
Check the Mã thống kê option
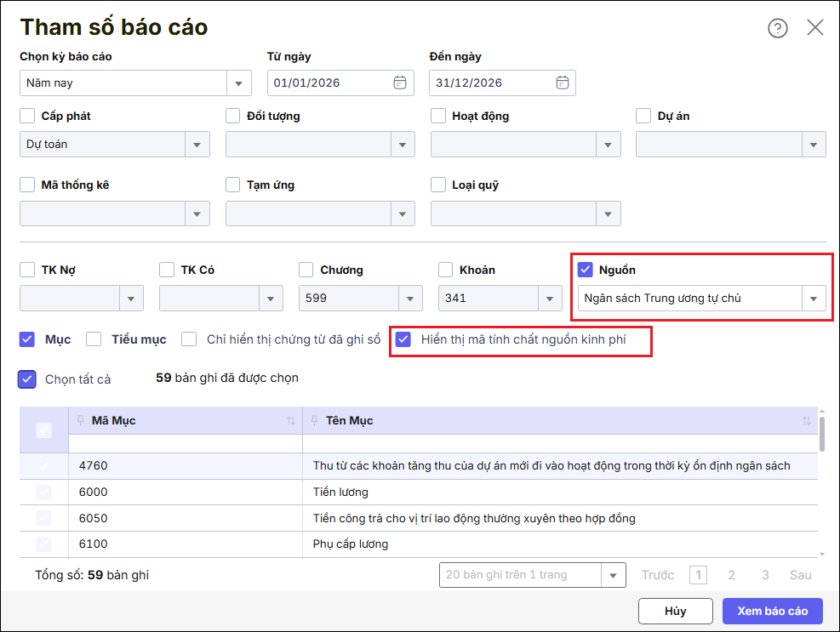27,185
